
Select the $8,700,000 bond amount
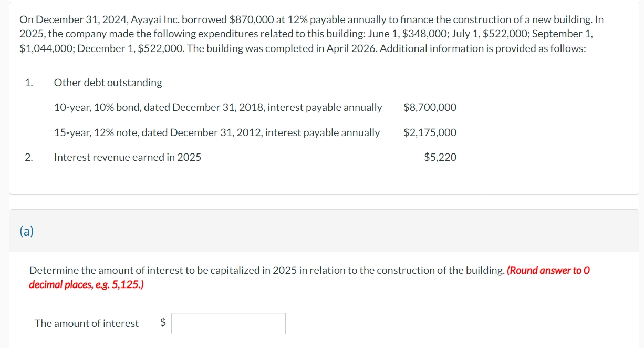430,107
